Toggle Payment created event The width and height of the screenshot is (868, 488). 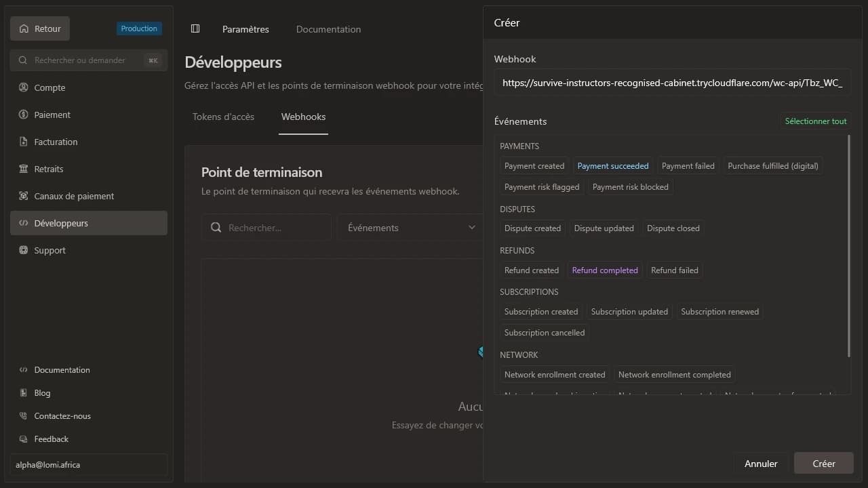click(x=534, y=166)
